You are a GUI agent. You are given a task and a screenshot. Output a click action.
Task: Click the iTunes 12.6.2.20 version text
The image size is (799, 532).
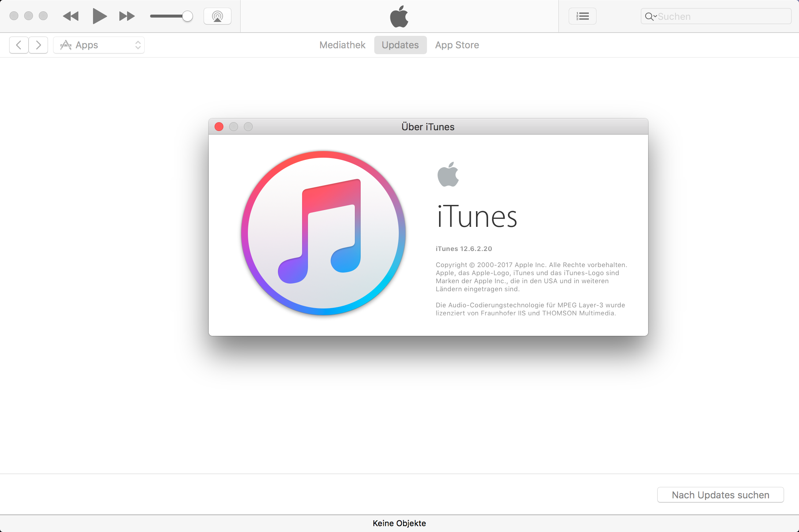464,249
